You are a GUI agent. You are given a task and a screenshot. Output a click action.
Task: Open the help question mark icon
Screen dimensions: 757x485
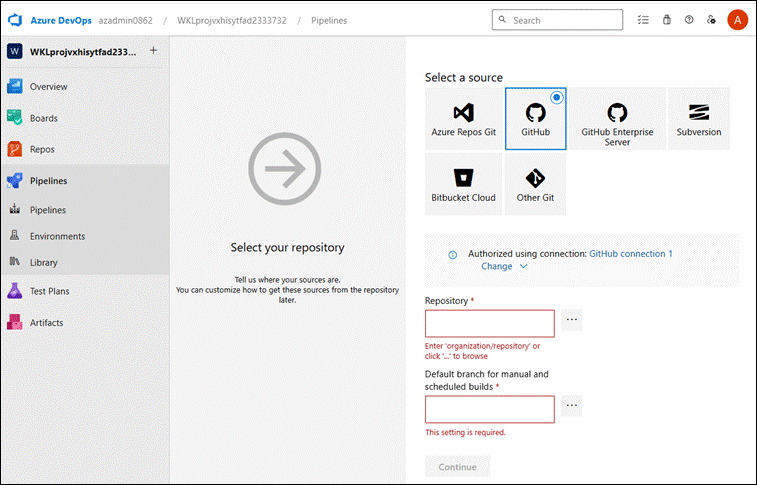tap(689, 20)
